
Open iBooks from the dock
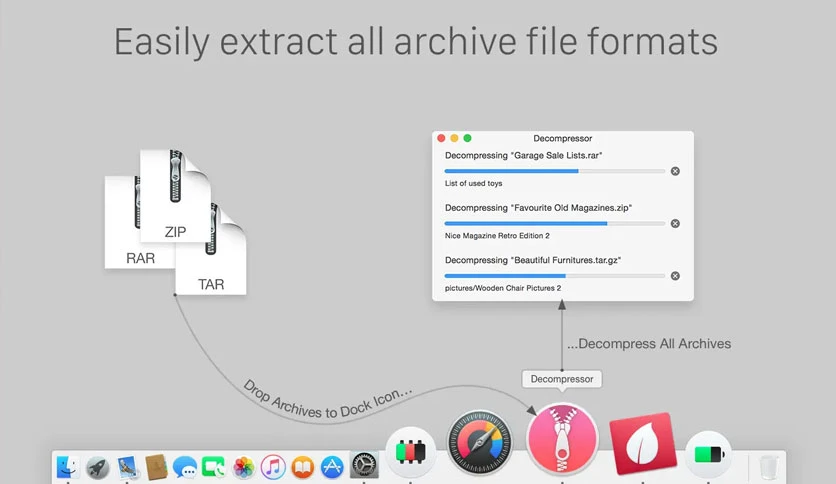pos(302,467)
